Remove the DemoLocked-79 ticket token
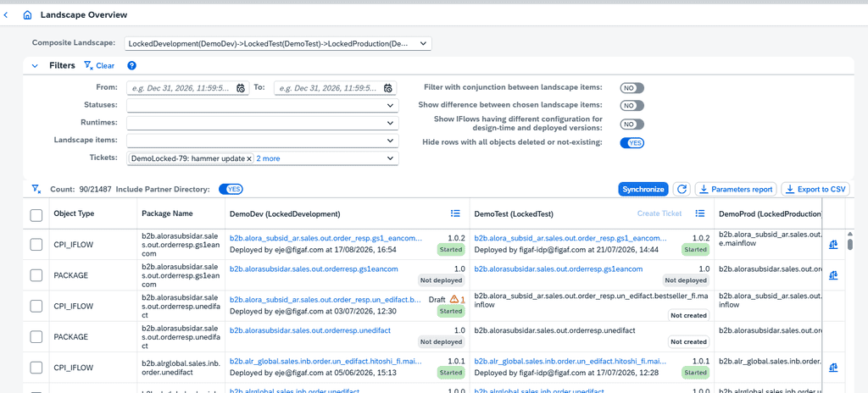868x393 pixels. (x=249, y=159)
